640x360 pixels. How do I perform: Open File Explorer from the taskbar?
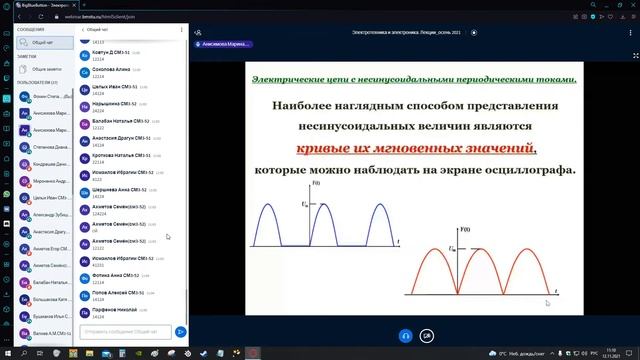89,353
